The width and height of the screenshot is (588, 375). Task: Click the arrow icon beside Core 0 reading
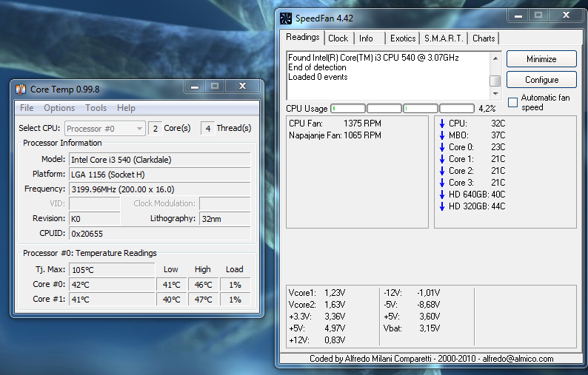point(442,147)
